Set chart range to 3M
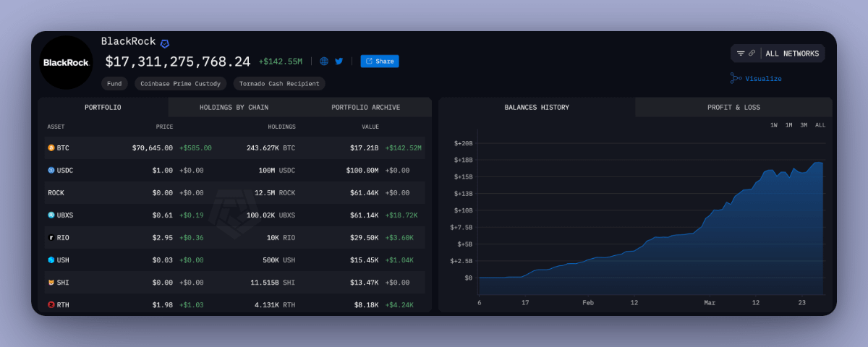Image resolution: width=868 pixels, height=347 pixels. [804, 125]
